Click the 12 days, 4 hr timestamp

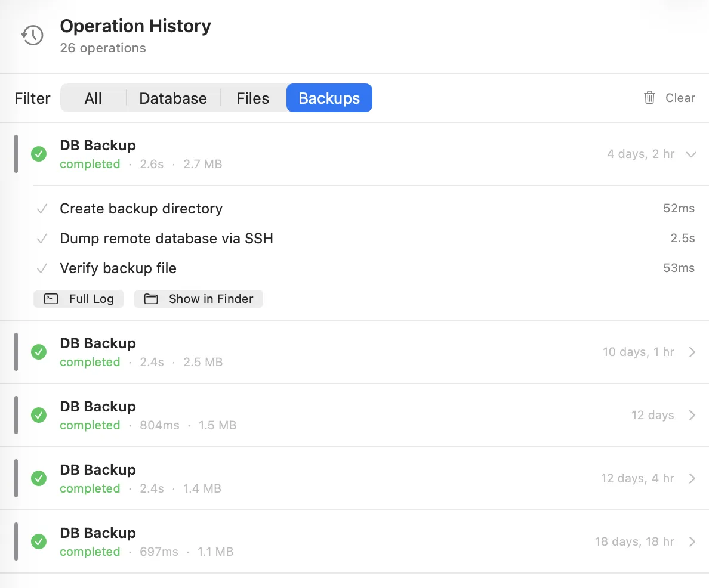click(637, 478)
